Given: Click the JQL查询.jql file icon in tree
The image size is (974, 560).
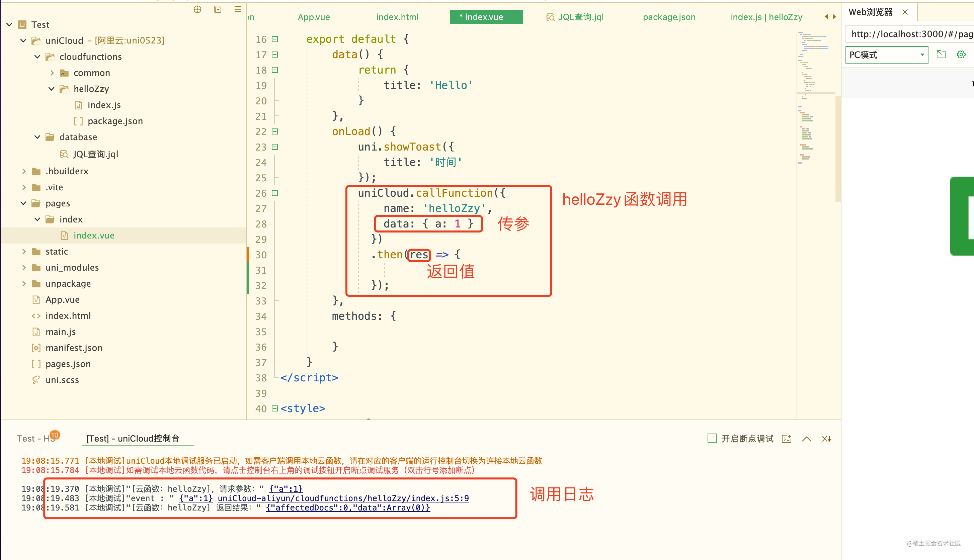Looking at the screenshot, I should (x=64, y=154).
